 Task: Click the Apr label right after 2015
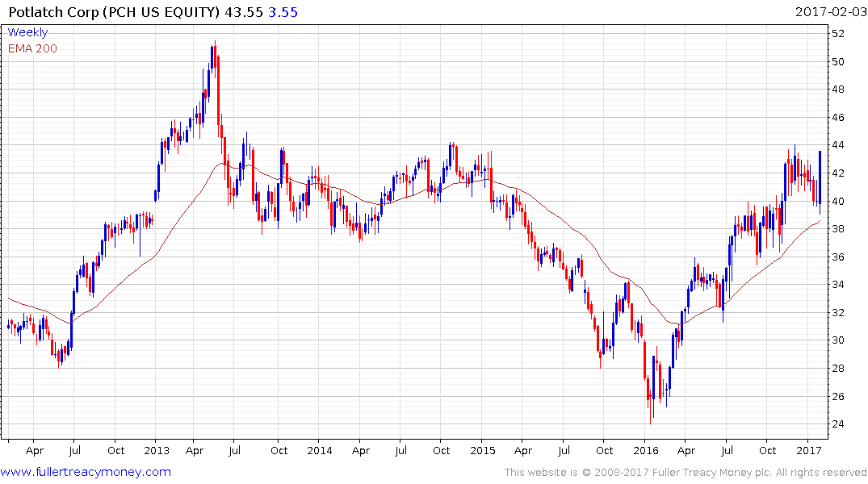[x=523, y=452]
